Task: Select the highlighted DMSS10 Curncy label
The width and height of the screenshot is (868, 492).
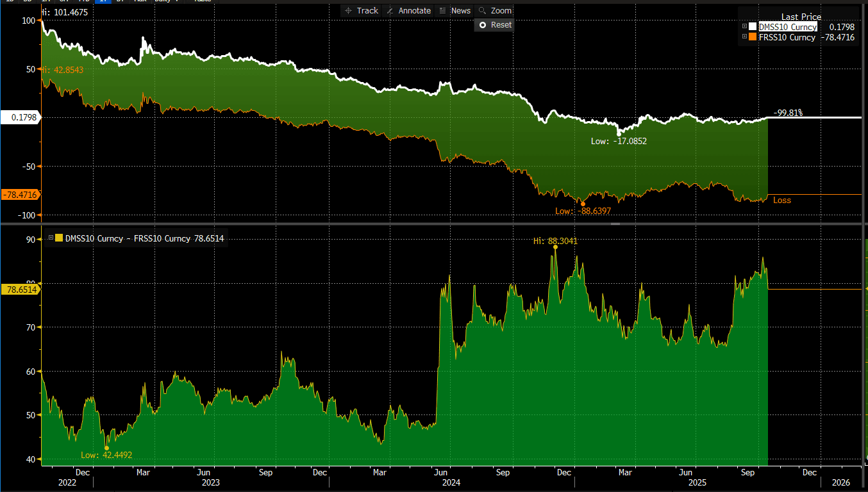Action: click(788, 27)
